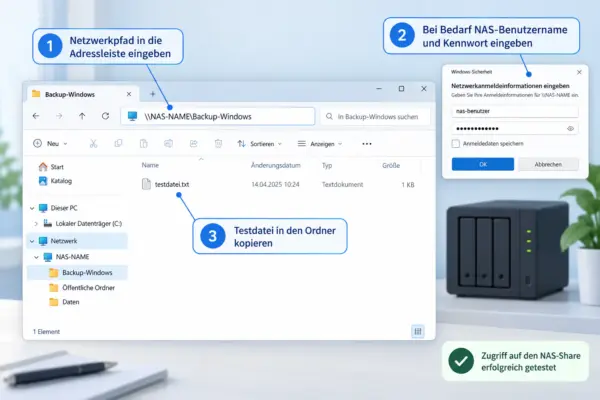Select Lokaler Datenträger (C:)
The image size is (600, 400).
pyautogui.click(x=83, y=224)
